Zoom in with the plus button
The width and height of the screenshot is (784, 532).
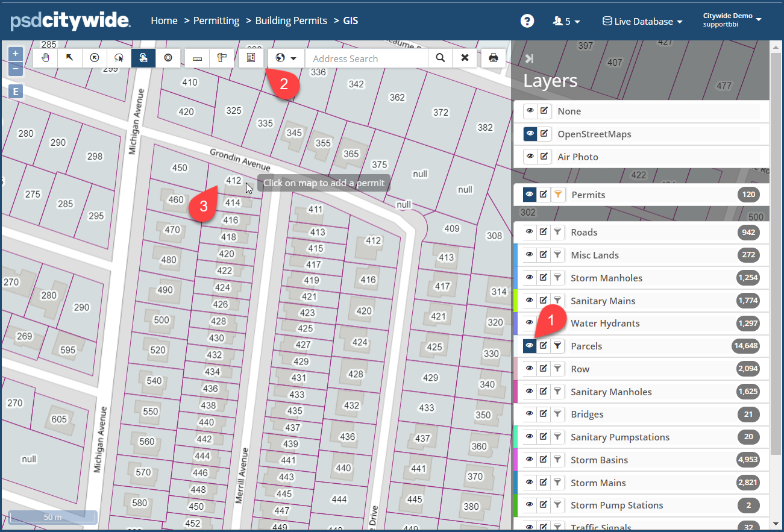click(x=16, y=54)
